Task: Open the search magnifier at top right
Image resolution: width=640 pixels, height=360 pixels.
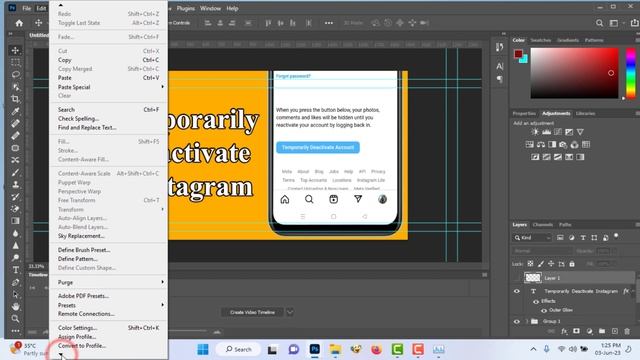Action: 599,23
